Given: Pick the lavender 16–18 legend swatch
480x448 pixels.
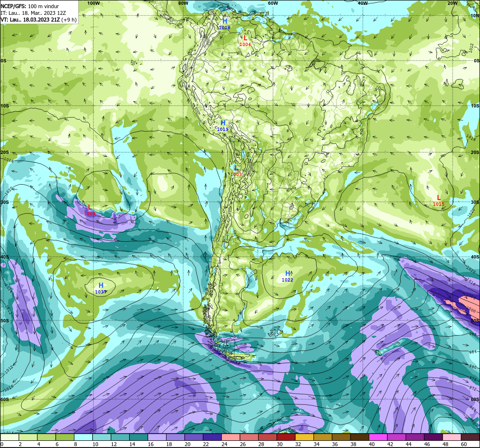Looking at the screenshot, I should tap(157, 437).
